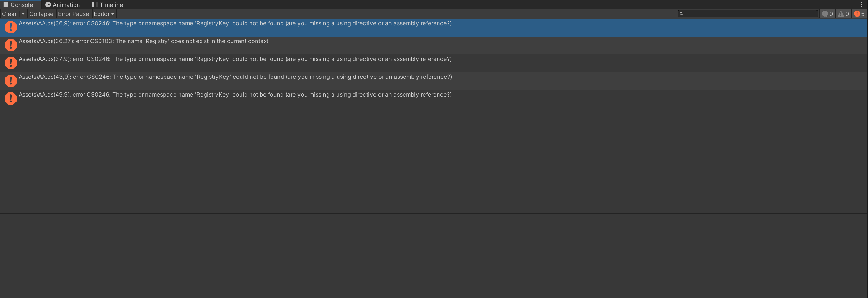Viewport: 868px width, 298px height.
Task: Select CS0103 'Registry' does not exist error
Action: pyautogui.click(x=434, y=45)
